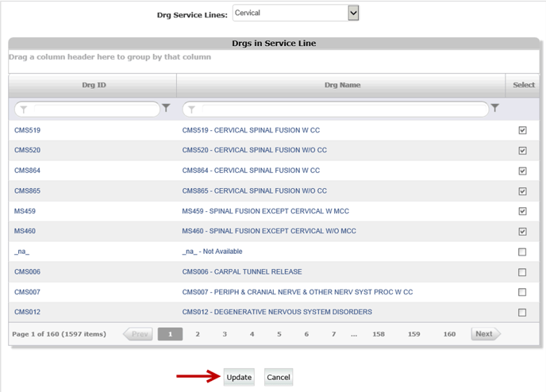Image resolution: width=546 pixels, height=392 pixels.
Task: Click 'CMS519 - CERVICAL SPINAL FUSION W CC'
Action: pyautogui.click(x=251, y=130)
